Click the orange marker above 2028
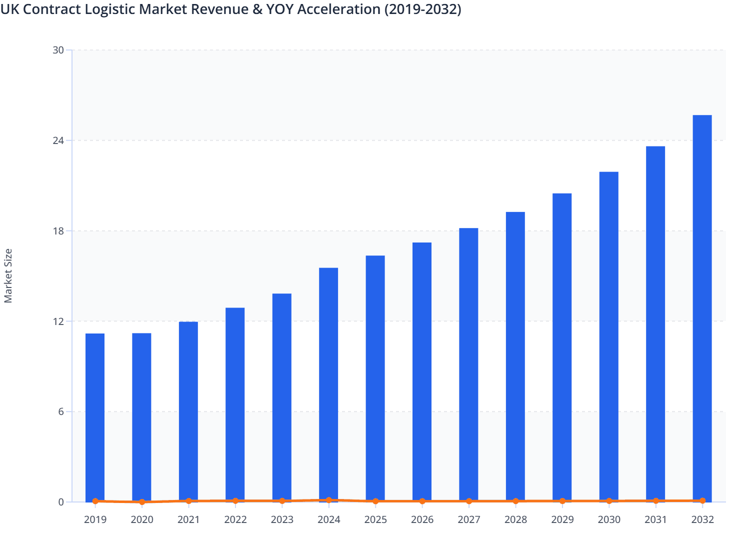This screenshot has width=754, height=560. click(515, 500)
